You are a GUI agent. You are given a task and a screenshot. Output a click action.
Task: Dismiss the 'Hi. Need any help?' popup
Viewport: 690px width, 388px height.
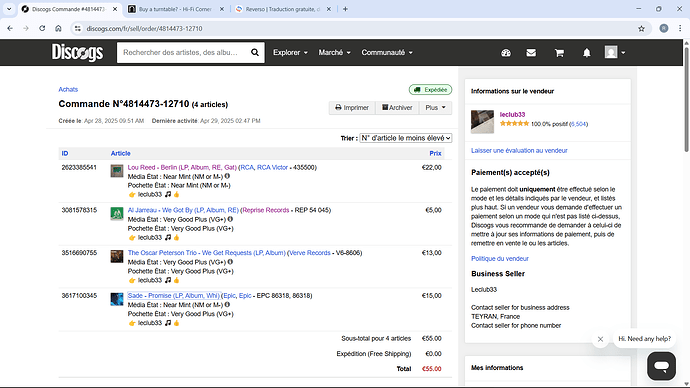pyautogui.click(x=600, y=339)
